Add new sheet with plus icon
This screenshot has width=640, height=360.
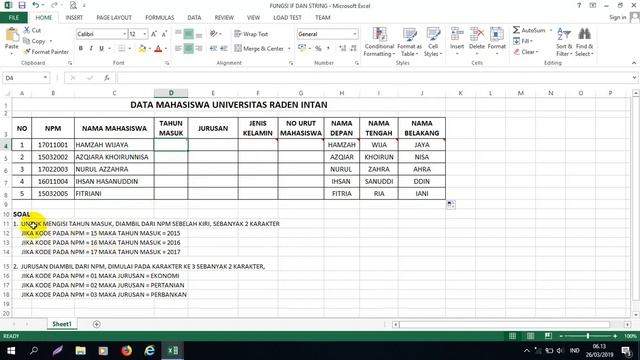(x=97, y=324)
